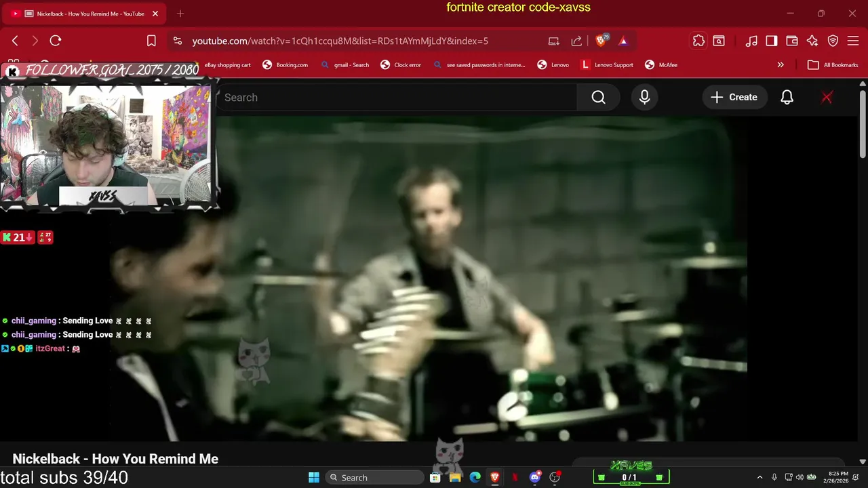Open the Lenovo bookmark
868x488 pixels.
[x=553, y=65]
